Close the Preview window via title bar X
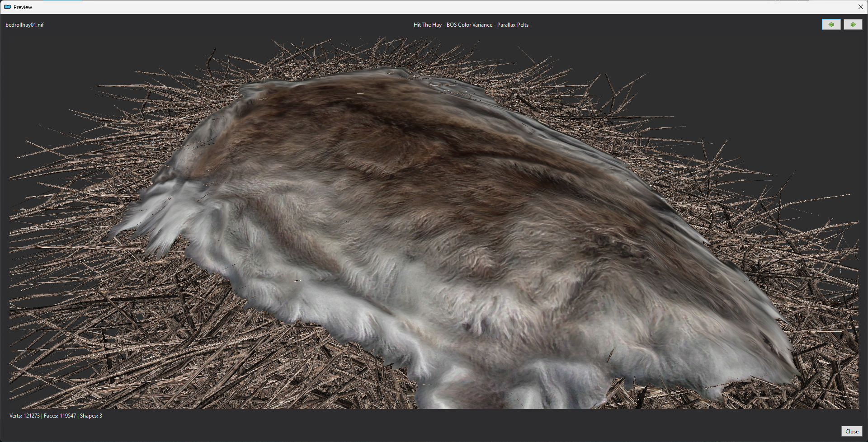This screenshot has height=442, width=868. (x=860, y=7)
